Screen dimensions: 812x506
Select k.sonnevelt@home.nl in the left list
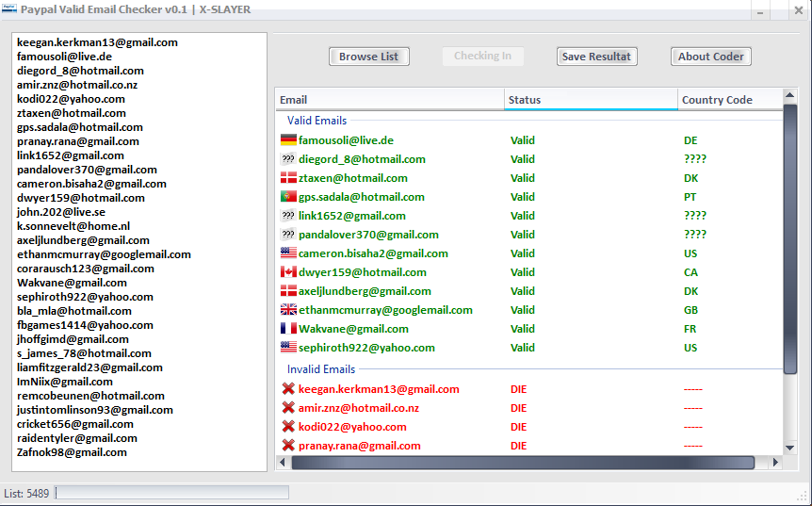coord(73,226)
